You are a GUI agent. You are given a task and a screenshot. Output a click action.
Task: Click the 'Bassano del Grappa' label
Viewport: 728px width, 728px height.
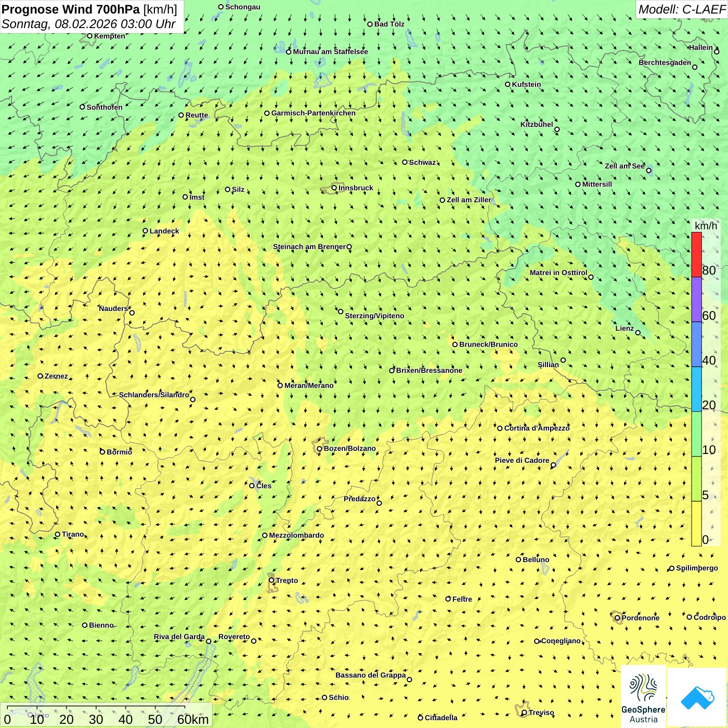click(371, 675)
